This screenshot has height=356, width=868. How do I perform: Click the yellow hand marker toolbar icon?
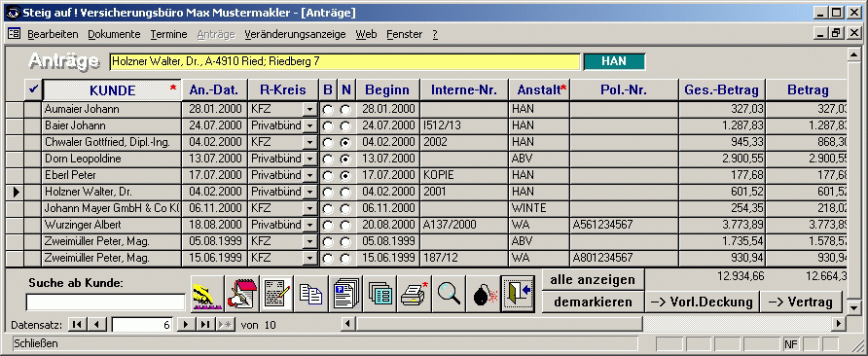tap(207, 294)
